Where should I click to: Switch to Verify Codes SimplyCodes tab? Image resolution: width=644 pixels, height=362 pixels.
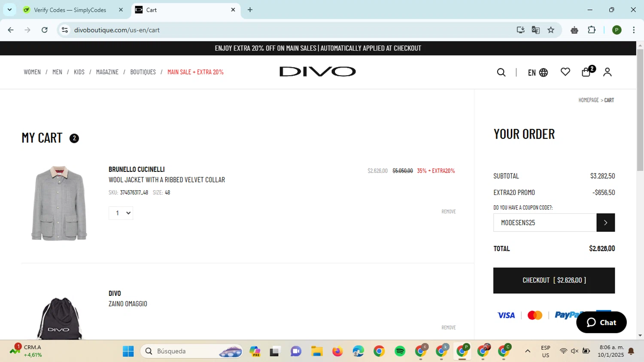70,10
